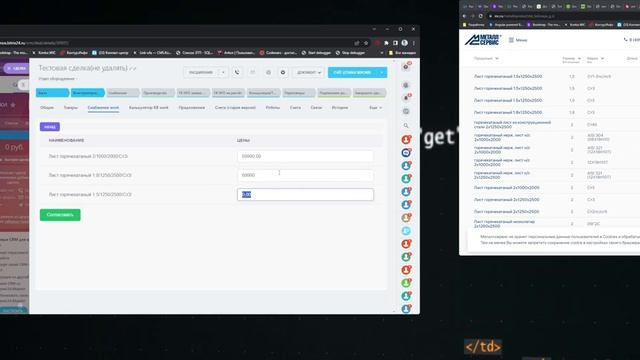
Task: Open Chrome three-dot menu
Action: pyautogui.click(x=413, y=43)
